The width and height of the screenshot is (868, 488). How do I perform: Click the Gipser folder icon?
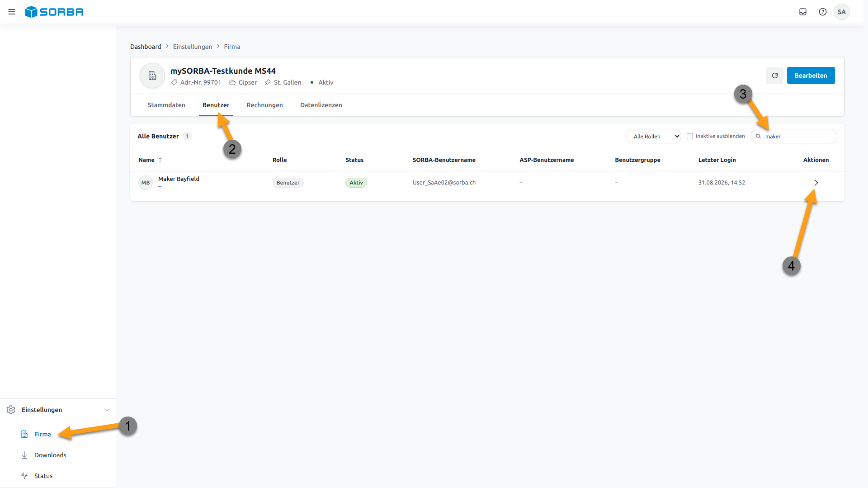pyautogui.click(x=232, y=82)
